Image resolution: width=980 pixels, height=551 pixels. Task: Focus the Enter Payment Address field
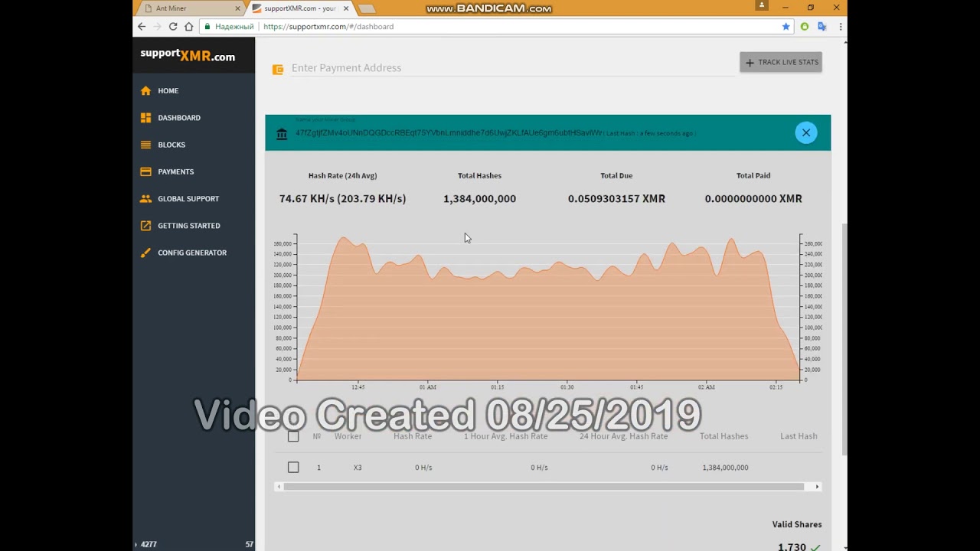(x=513, y=68)
